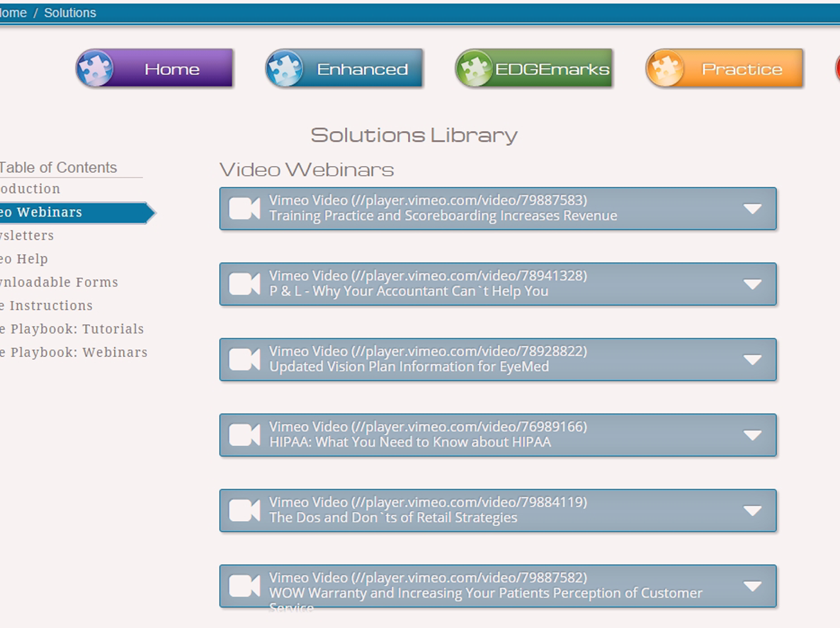Screen dimensions: 840x628
Task: Click camera icon for Training Practice and Scoreboarding video
Action: click(x=245, y=208)
